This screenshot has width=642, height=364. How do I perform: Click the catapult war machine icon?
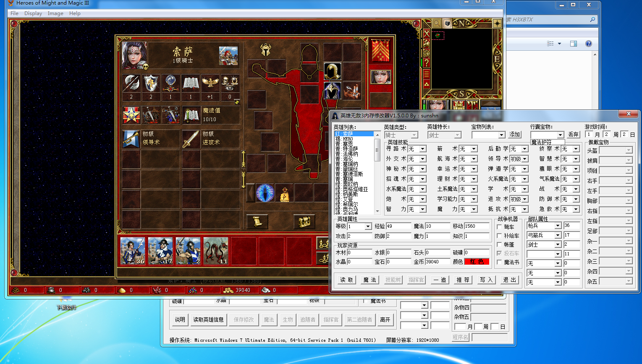point(352,90)
